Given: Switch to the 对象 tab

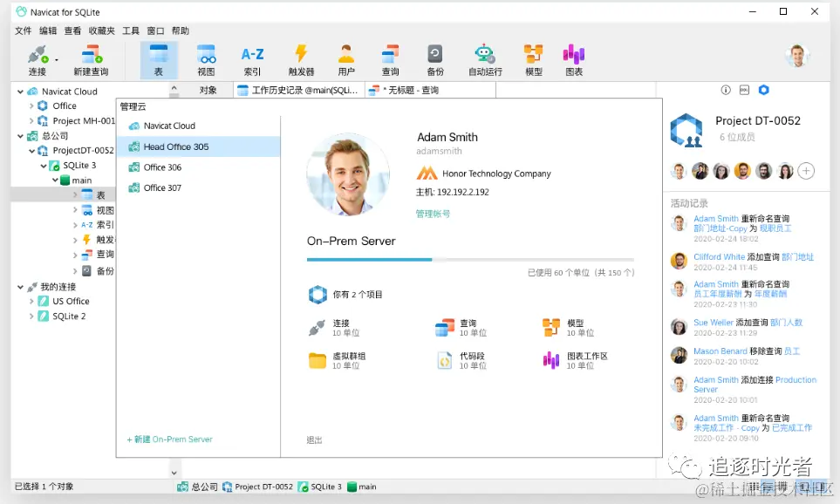Looking at the screenshot, I should [x=208, y=90].
